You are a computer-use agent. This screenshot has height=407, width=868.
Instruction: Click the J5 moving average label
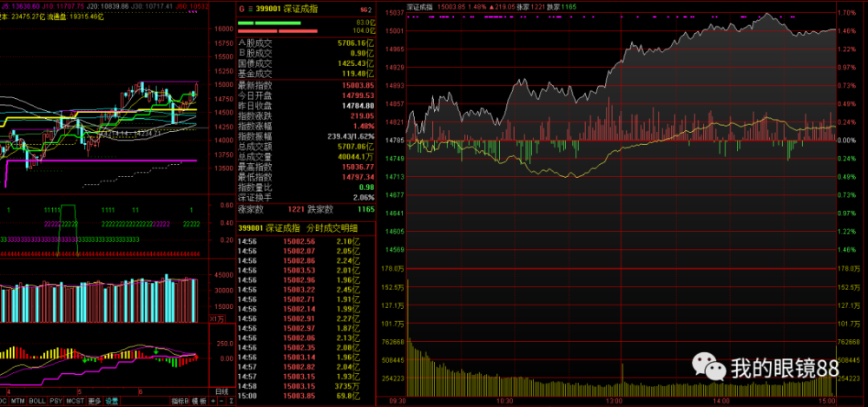coord(20,6)
